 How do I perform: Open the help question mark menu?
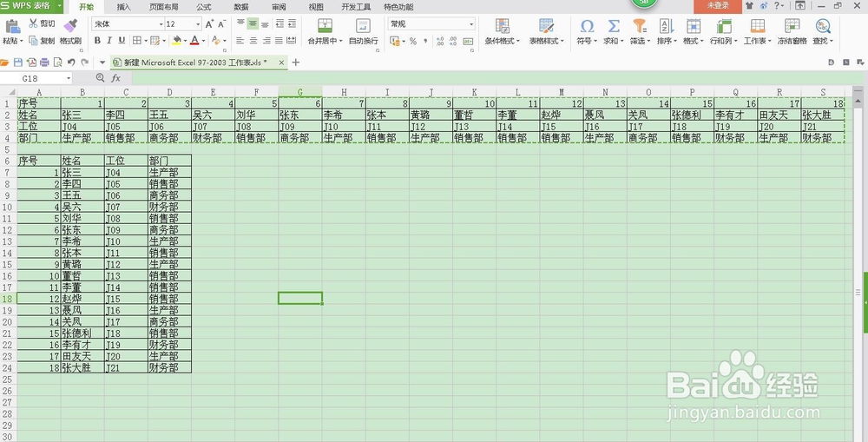point(777,5)
